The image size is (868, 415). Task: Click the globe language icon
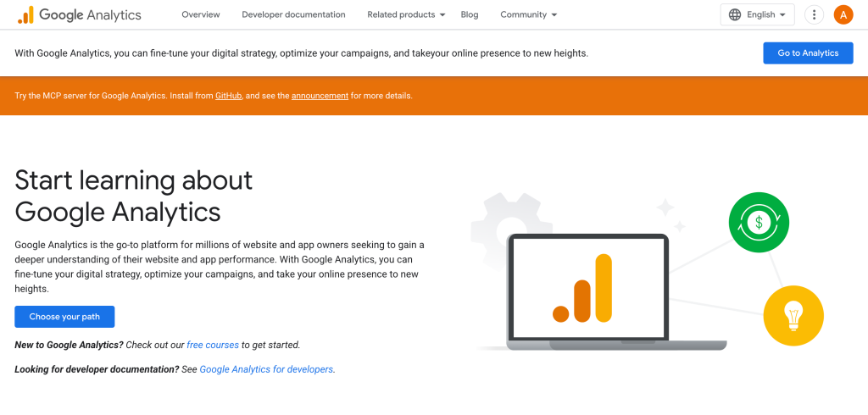(735, 14)
